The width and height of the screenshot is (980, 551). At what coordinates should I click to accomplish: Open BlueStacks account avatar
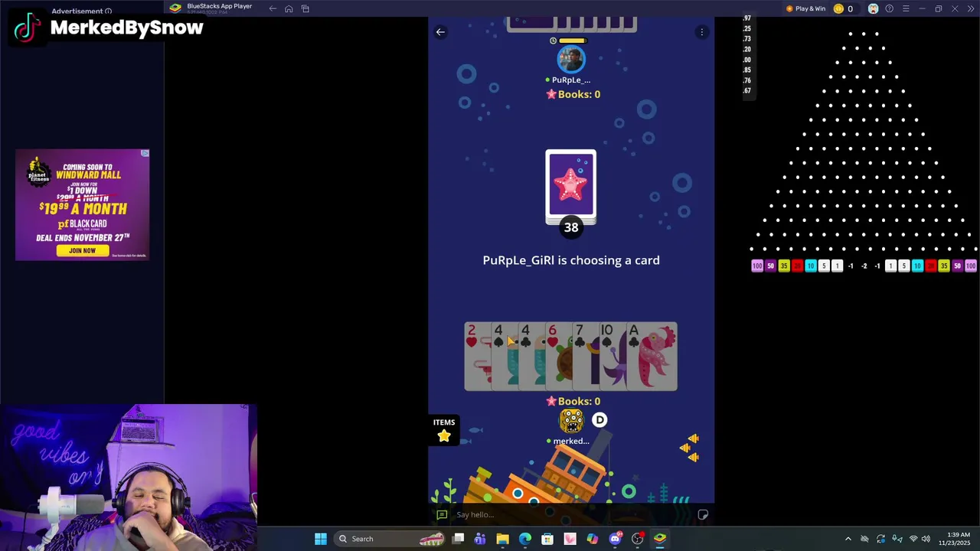[x=873, y=8]
